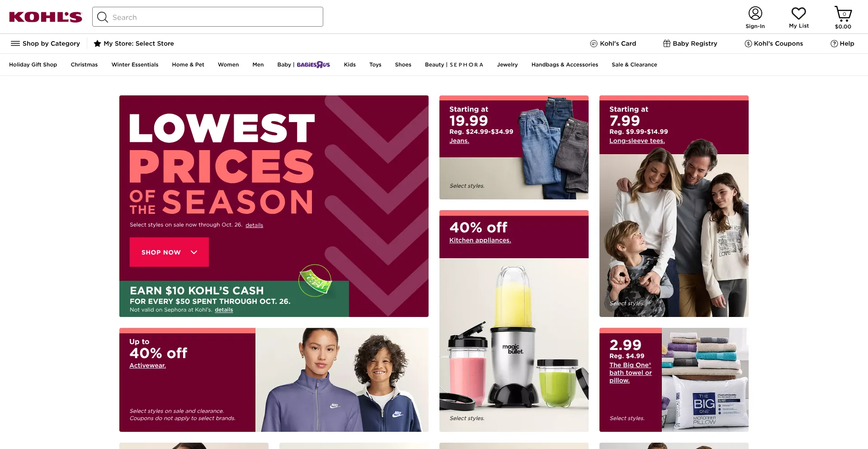The height and width of the screenshot is (449, 868).
Task: Open Baby Registry gift icon link
Action: click(690, 43)
